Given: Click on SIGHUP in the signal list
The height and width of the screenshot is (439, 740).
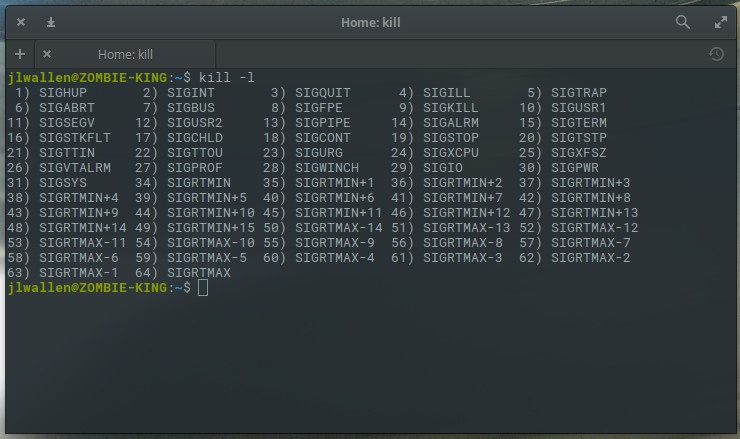Looking at the screenshot, I should (x=63, y=93).
